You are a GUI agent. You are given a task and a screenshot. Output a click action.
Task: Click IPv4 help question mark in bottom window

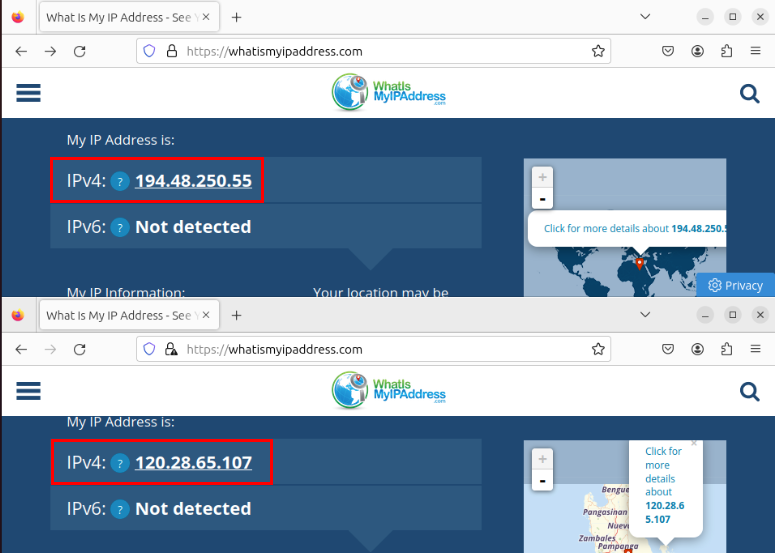coord(120,463)
